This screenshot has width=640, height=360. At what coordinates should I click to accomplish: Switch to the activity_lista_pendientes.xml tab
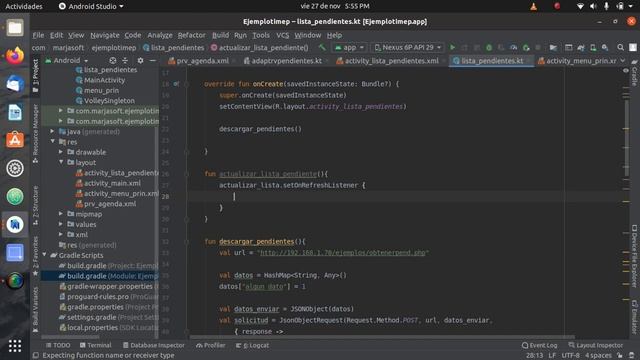pos(391,60)
